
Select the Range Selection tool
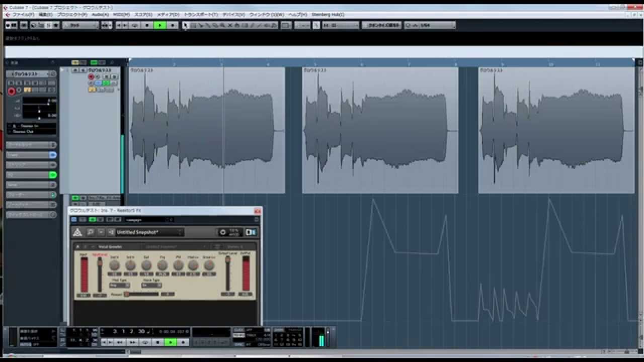click(193, 25)
